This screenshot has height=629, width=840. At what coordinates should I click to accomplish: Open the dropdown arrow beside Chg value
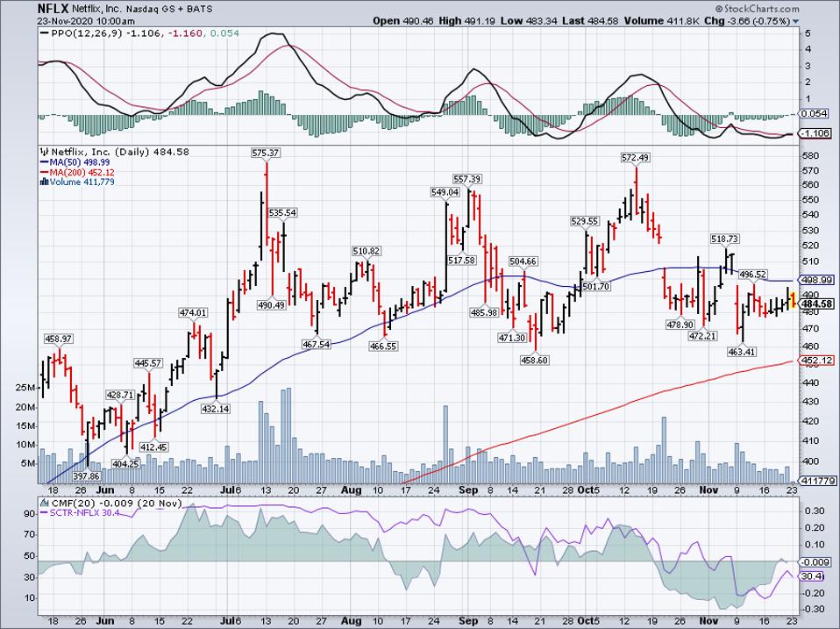tap(795, 22)
